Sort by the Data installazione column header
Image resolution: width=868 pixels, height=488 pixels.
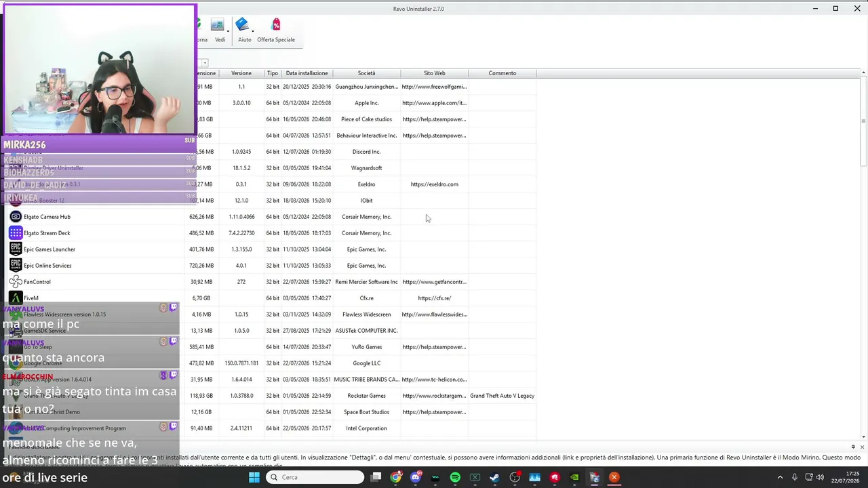click(x=307, y=73)
